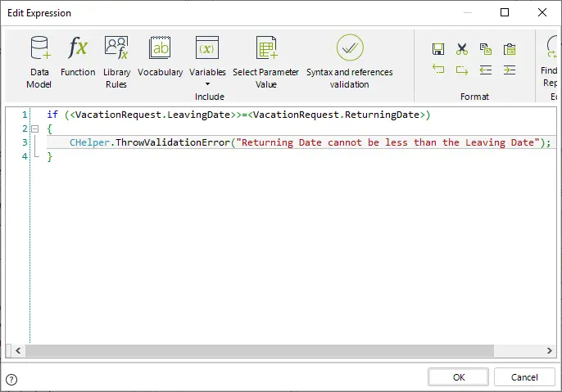Click the Variables (x) icon

[207, 47]
